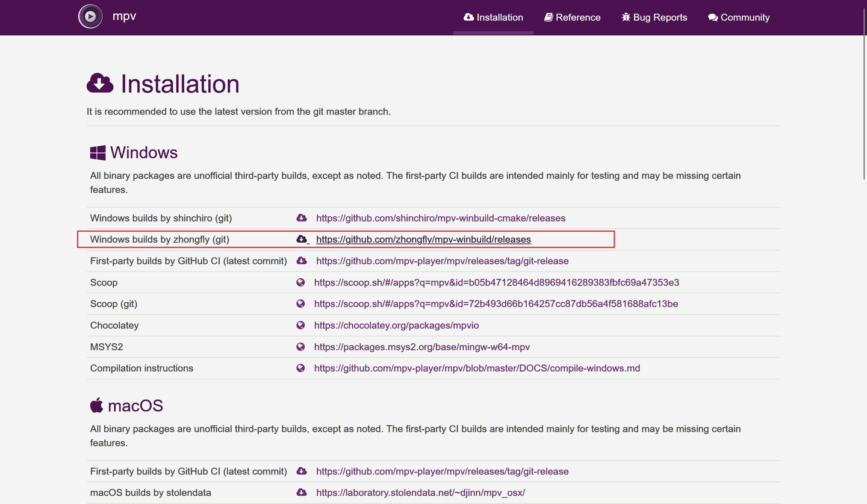Click the download icon in the zhongfly builds row
This screenshot has height=504, width=867.
tap(302, 240)
